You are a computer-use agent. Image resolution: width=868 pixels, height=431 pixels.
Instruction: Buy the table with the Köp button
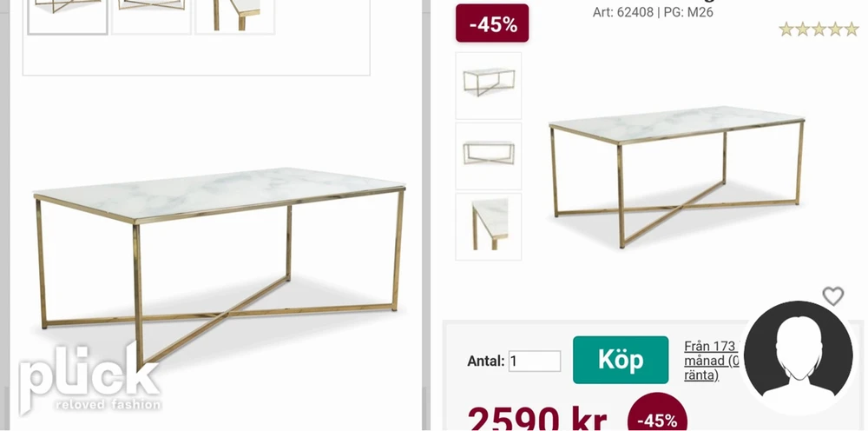click(621, 360)
